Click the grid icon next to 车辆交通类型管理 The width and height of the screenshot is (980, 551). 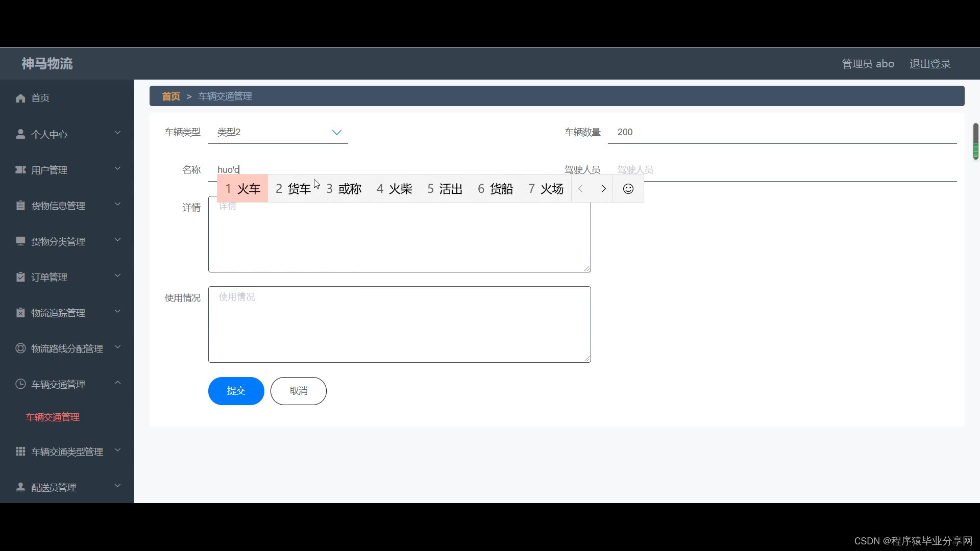click(20, 452)
